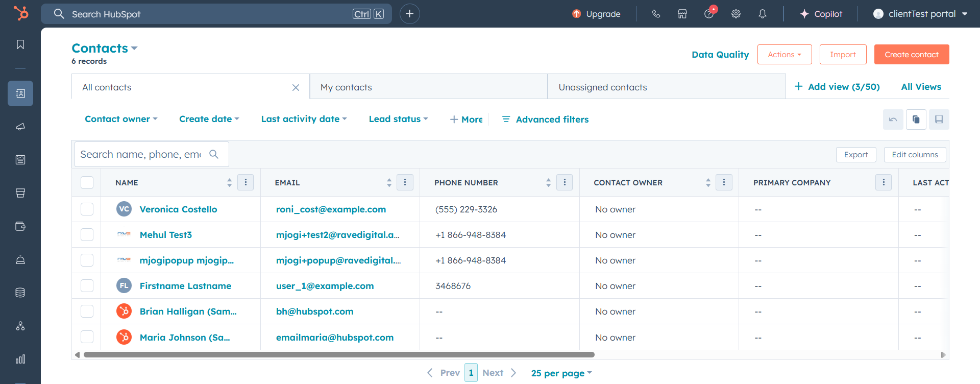980x384 pixels.
Task: Click the Export button
Action: 856,155
